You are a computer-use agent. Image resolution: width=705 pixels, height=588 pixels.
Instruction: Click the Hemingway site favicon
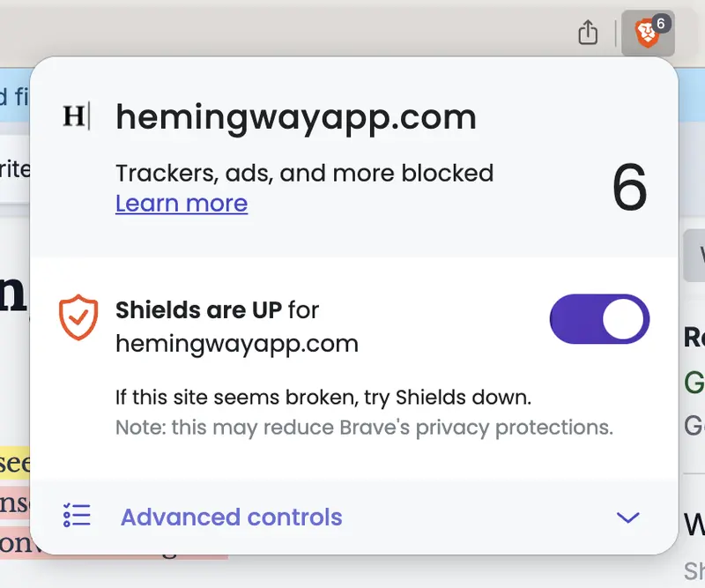tap(76, 116)
